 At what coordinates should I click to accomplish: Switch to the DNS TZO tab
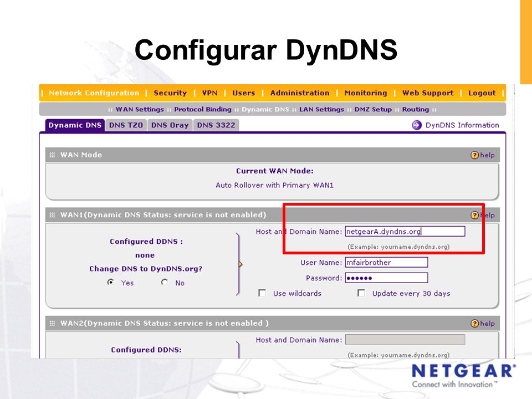coord(126,125)
